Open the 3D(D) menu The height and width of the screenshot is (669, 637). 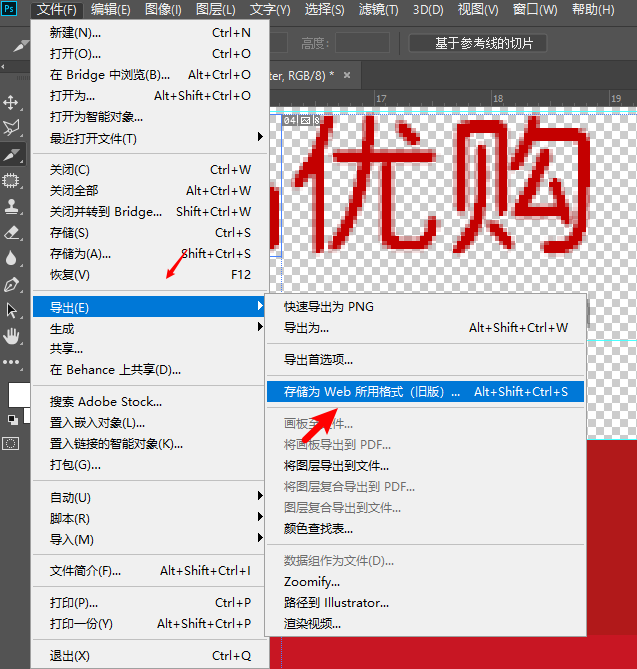coord(428,9)
